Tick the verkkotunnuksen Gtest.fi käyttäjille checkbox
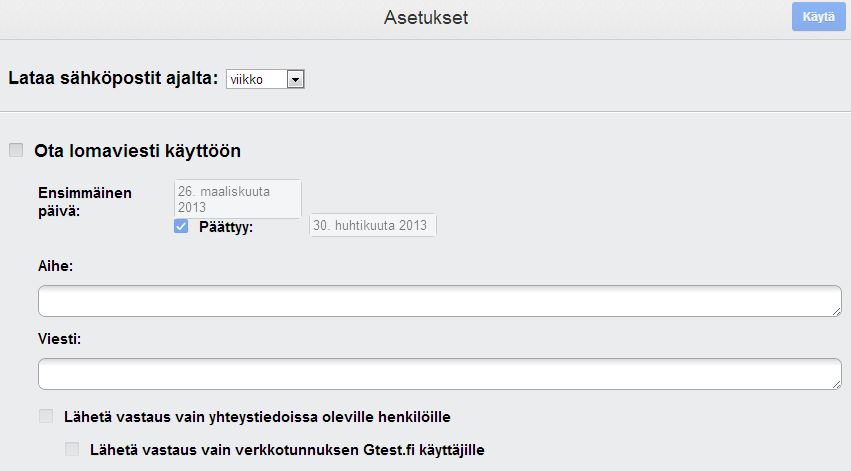The image size is (851, 471). coord(72,449)
